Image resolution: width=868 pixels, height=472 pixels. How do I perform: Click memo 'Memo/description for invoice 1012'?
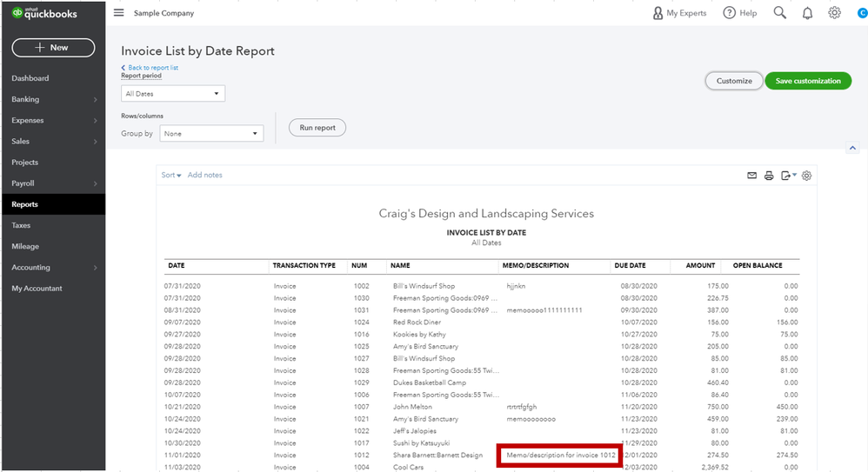[x=561, y=455]
